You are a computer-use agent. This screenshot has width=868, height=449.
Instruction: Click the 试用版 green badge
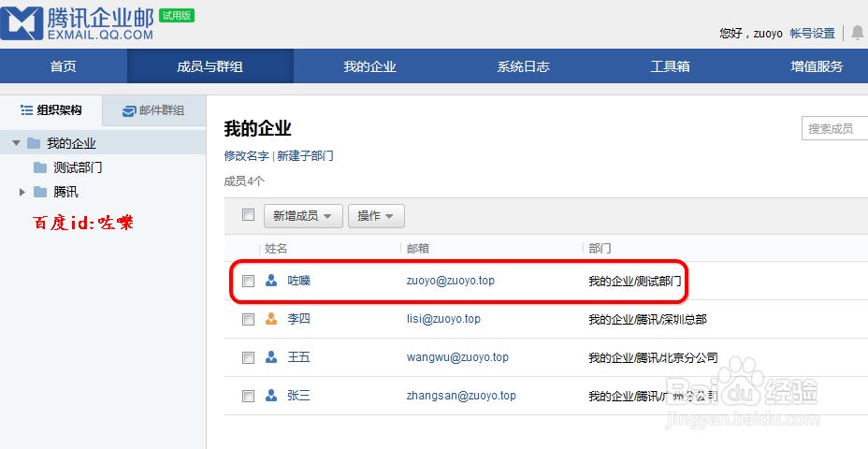tap(177, 16)
